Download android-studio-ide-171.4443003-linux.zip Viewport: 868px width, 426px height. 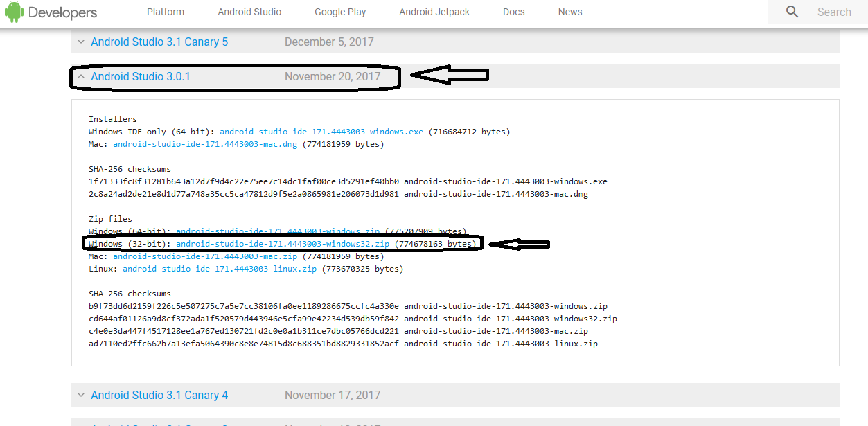click(220, 269)
